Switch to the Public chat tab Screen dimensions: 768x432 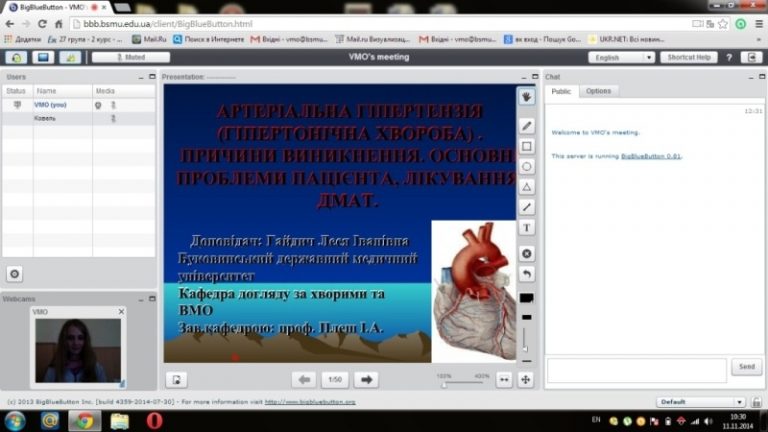coord(561,91)
